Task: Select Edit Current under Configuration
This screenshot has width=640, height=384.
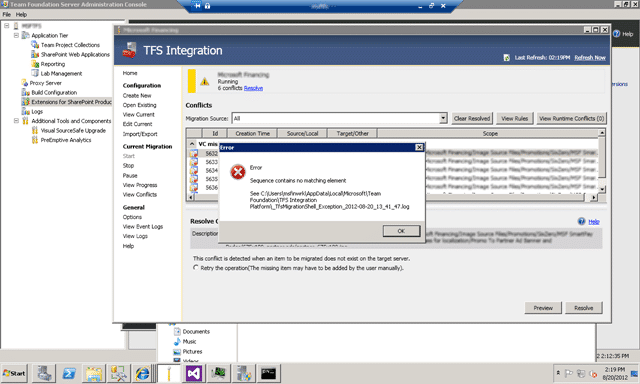Action: (x=137, y=124)
